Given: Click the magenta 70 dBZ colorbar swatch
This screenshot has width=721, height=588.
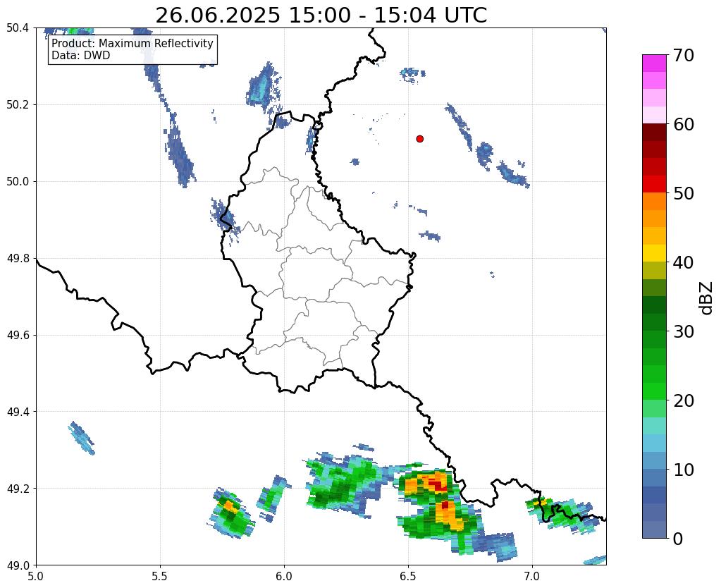Looking at the screenshot, I should [654, 63].
